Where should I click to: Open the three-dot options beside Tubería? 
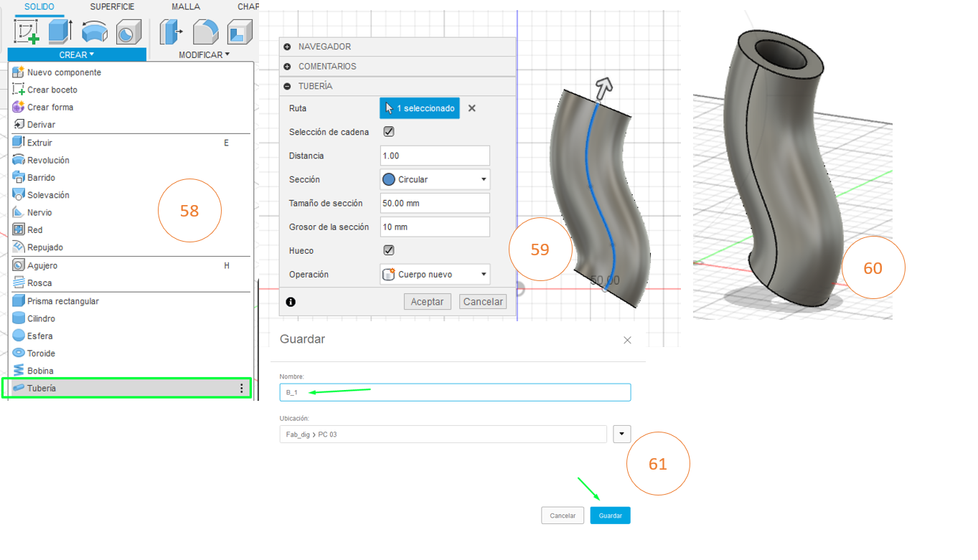pyautogui.click(x=242, y=388)
